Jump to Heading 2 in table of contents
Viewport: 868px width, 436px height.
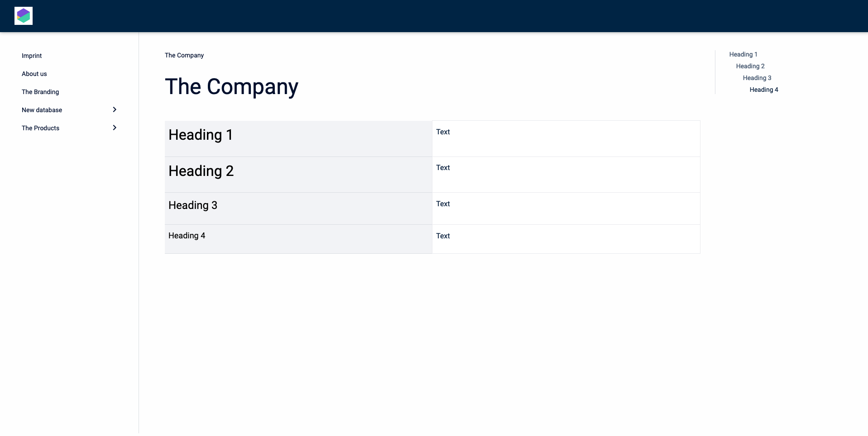point(750,66)
